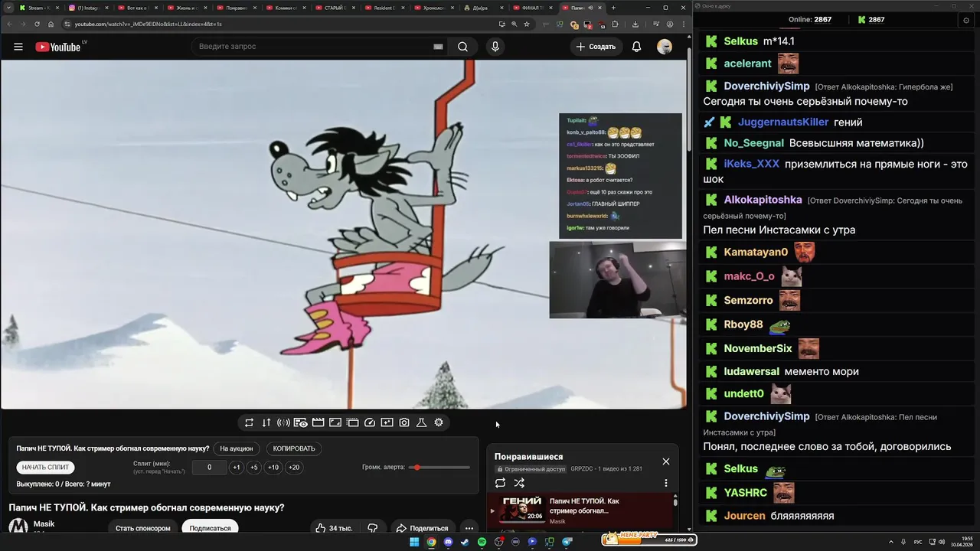Share the video via Поделиться

tap(422, 528)
